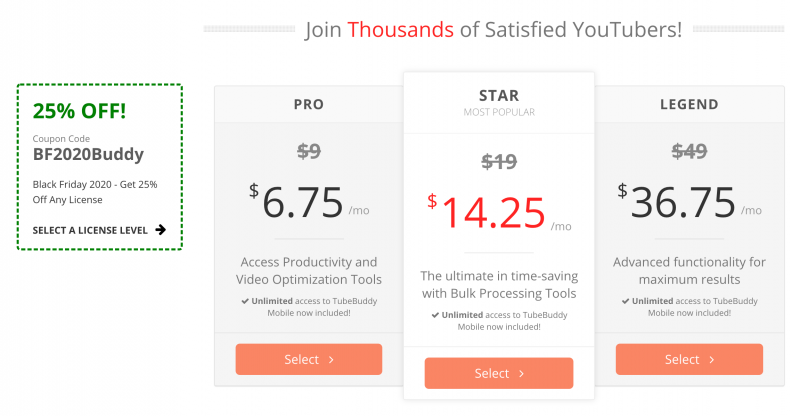Image resolution: width=800 pixels, height=416 pixels.
Task: Click the chevron on the PRO Select button
Action: coord(331,359)
